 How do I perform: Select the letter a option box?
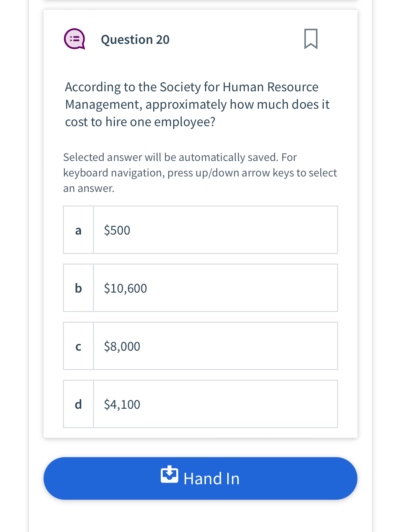click(x=78, y=230)
